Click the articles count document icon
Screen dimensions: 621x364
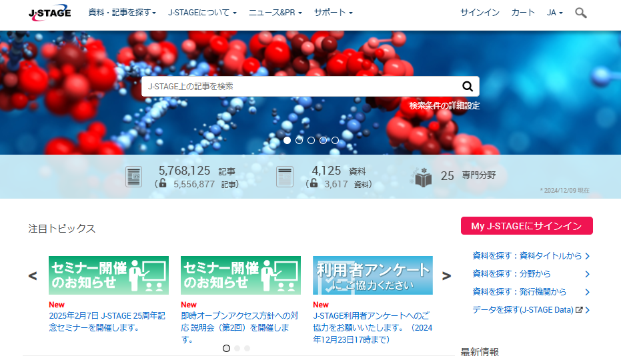coord(133,177)
